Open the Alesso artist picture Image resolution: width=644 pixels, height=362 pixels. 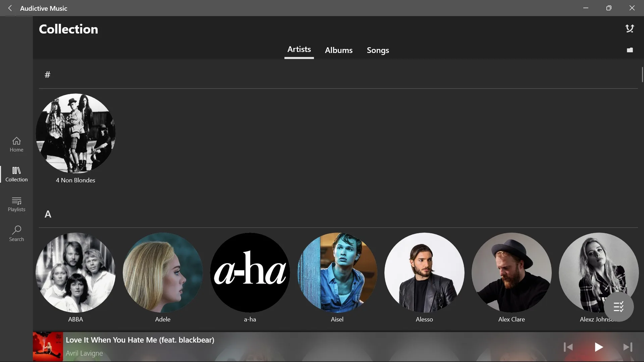(424, 273)
